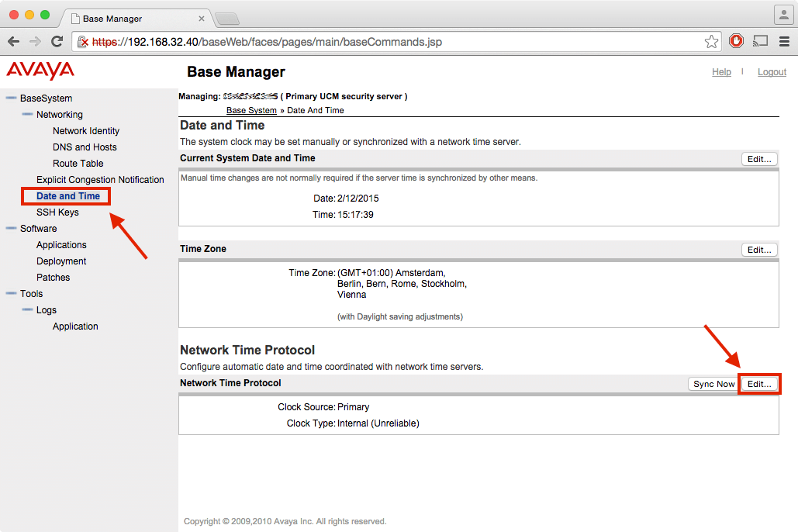Viewport: 798px width, 532px height.
Task: Click the Clock Source value Primary
Action: 353,407
